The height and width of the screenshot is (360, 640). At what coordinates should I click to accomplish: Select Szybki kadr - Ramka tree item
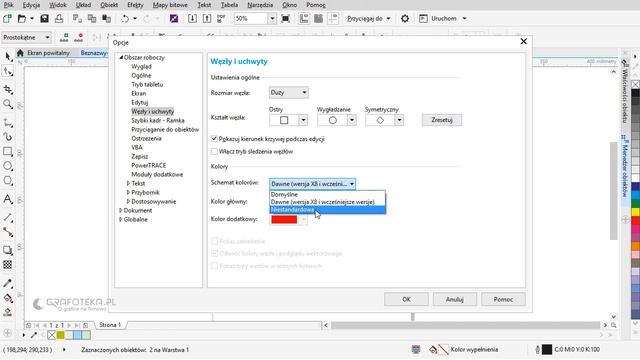pyautogui.click(x=158, y=120)
